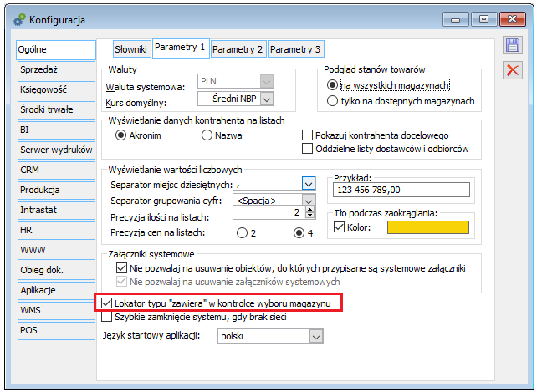Go to Środki trwałe section
This screenshot has height=392, width=537.
56,109
